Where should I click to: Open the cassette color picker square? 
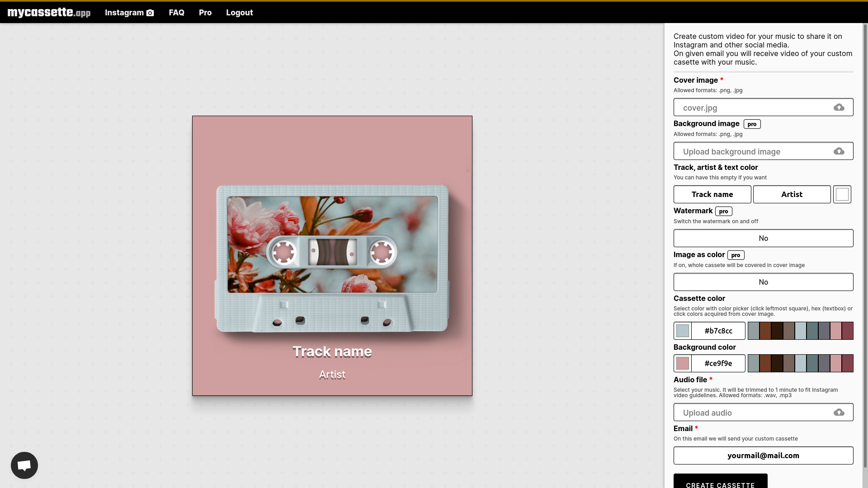(x=683, y=330)
